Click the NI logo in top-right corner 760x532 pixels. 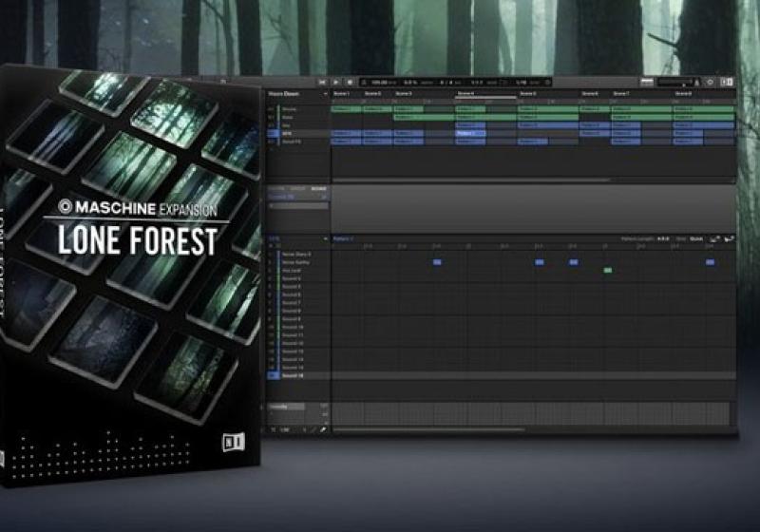tap(727, 83)
